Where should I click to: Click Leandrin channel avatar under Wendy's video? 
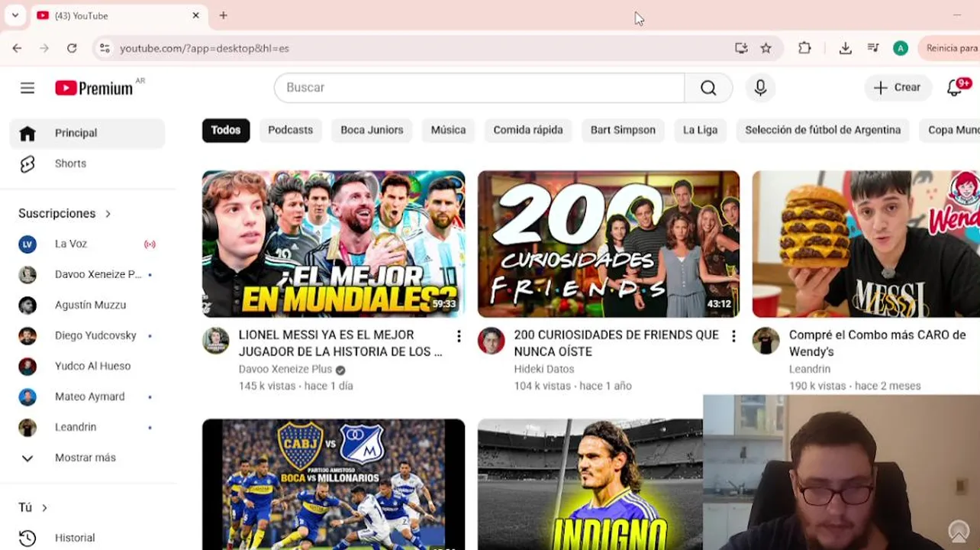[x=766, y=341]
